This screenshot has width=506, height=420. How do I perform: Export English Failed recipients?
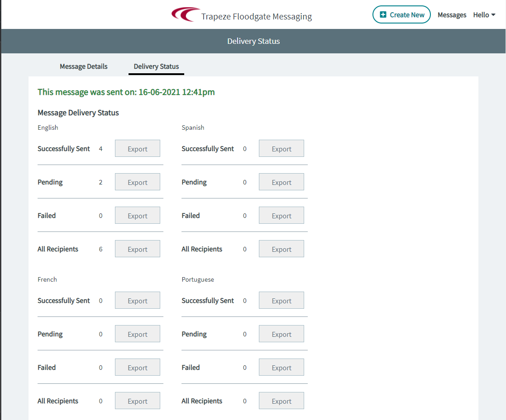click(137, 215)
